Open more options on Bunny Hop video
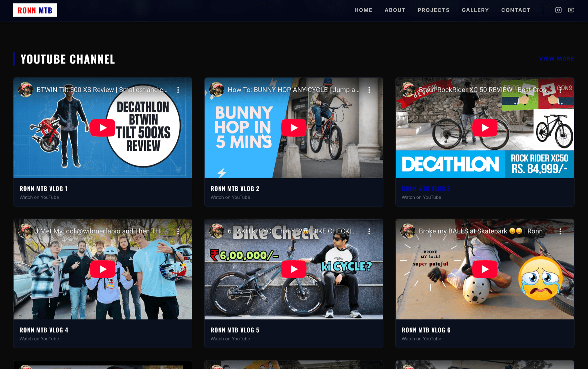The height and width of the screenshot is (369, 588). (369, 90)
